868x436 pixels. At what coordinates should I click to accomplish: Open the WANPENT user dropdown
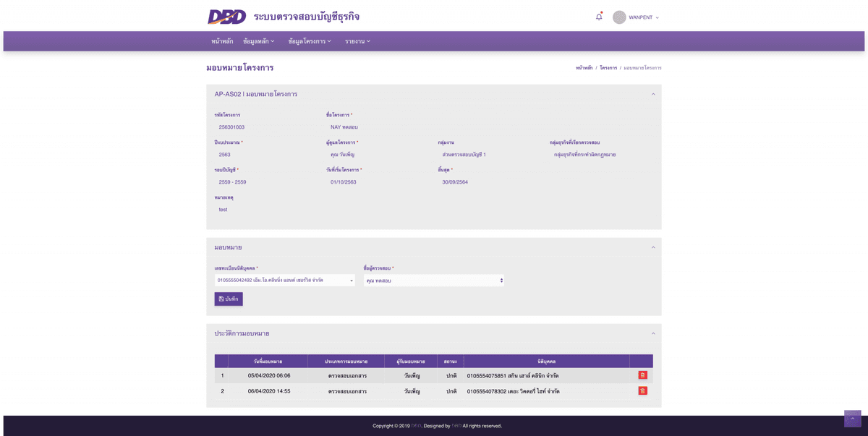tap(644, 17)
